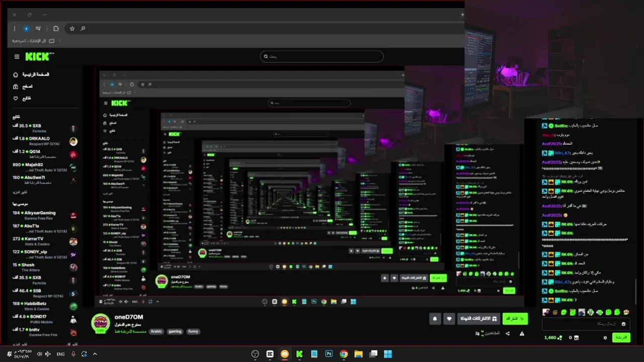Image resolution: width=644 pixels, height=362 pixels.
Task: Open SONDY_vip channel in the sidebar
Action: [45, 254]
